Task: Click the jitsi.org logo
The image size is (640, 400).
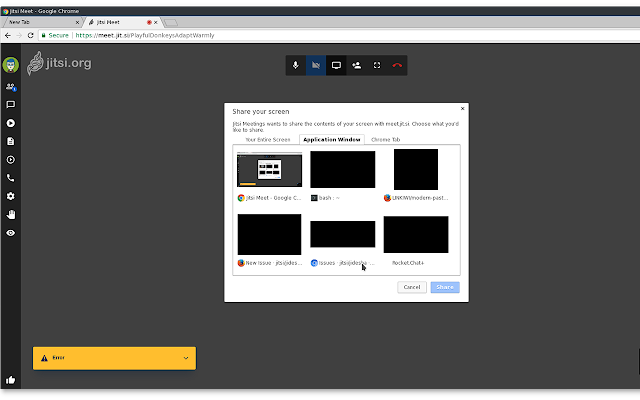Action: point(59,63)
